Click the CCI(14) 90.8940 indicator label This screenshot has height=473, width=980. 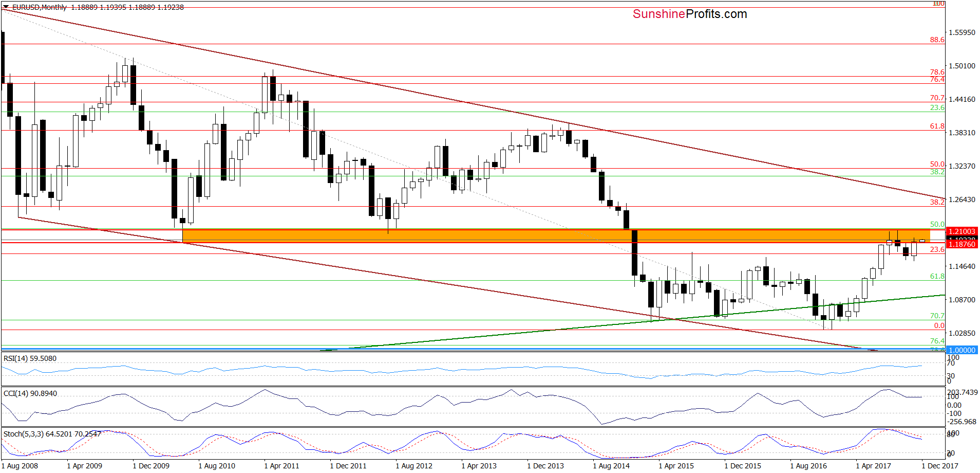pyautogui.click(x=30, y=393)
